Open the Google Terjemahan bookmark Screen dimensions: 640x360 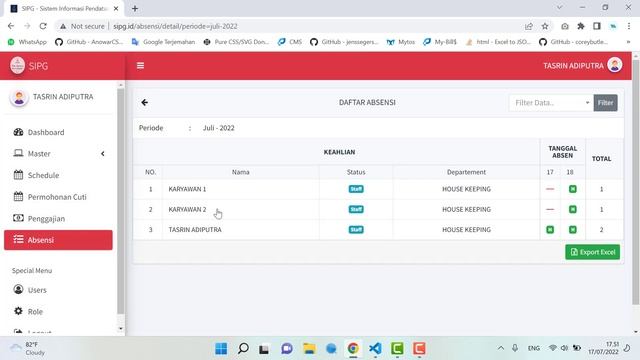point(163,42)
